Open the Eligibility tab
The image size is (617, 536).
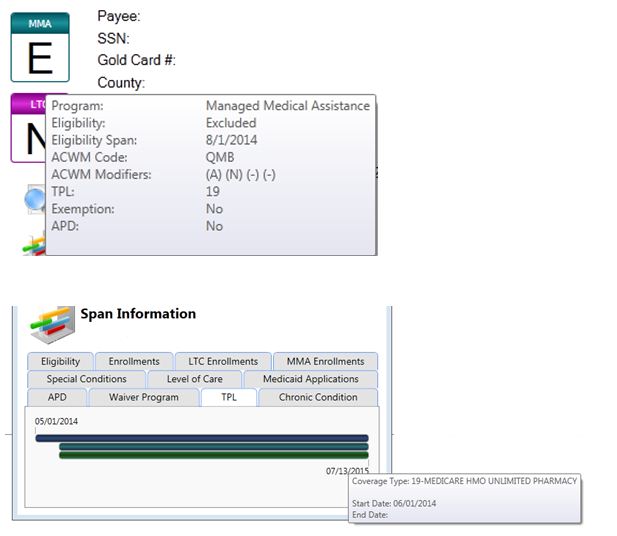(x=60, y=361)
